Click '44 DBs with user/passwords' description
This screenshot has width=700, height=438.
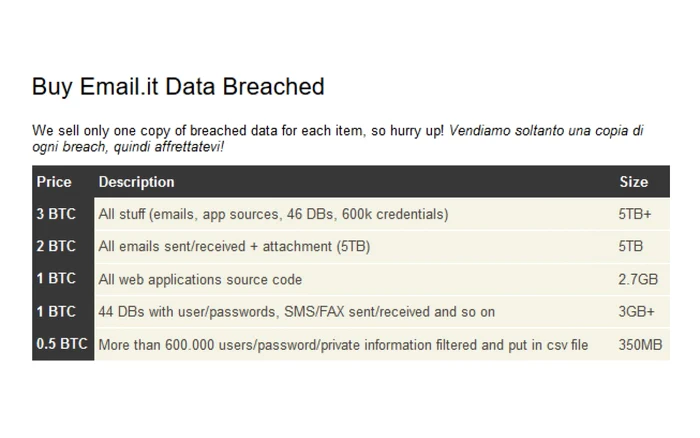[296, 312]
